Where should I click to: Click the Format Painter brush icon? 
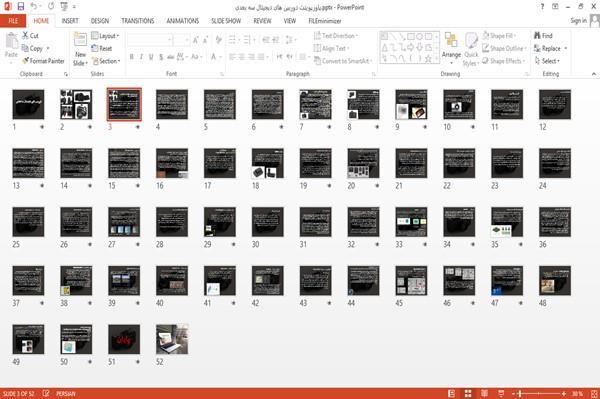point(25,61)
